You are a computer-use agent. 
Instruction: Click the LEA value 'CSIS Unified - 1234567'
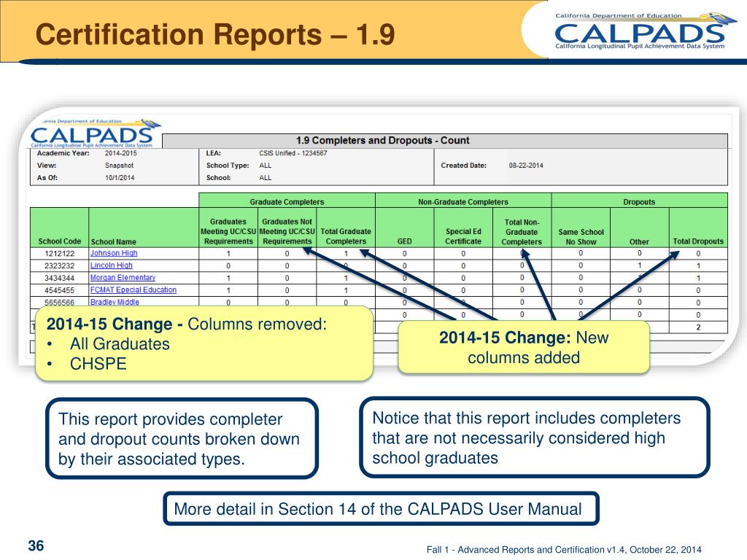click(293, 153)
